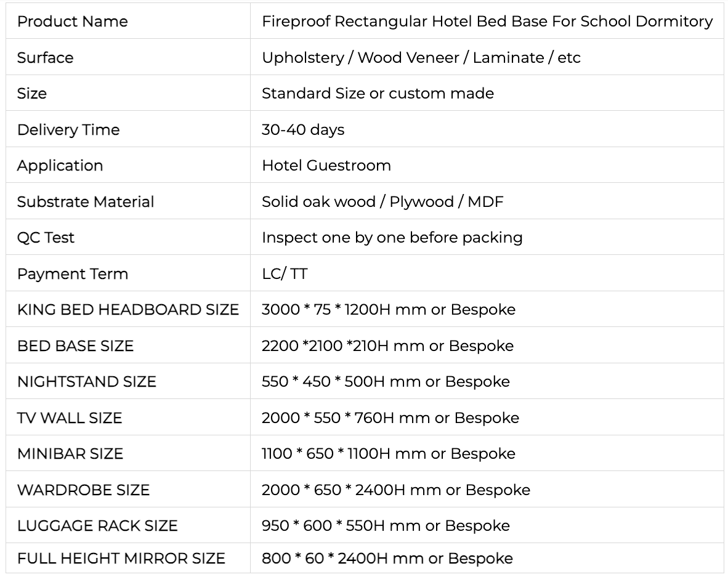Click the "Delivery Time" label
Viewport: 728px width, 577px height.
tap(68, 130)
